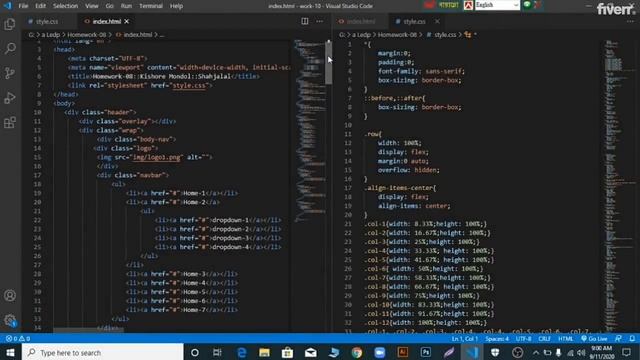Open Homework-08 breadcrumb in left editor

(87, 35)
